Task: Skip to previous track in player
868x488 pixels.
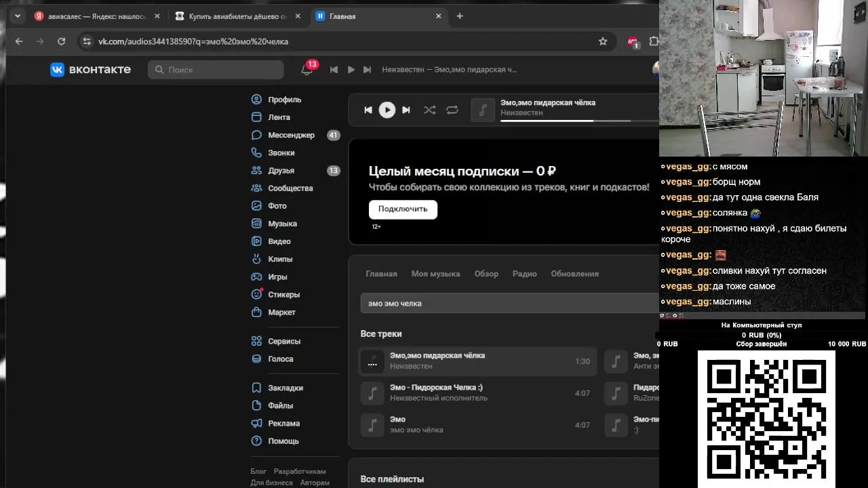Action: click(368, 110)
